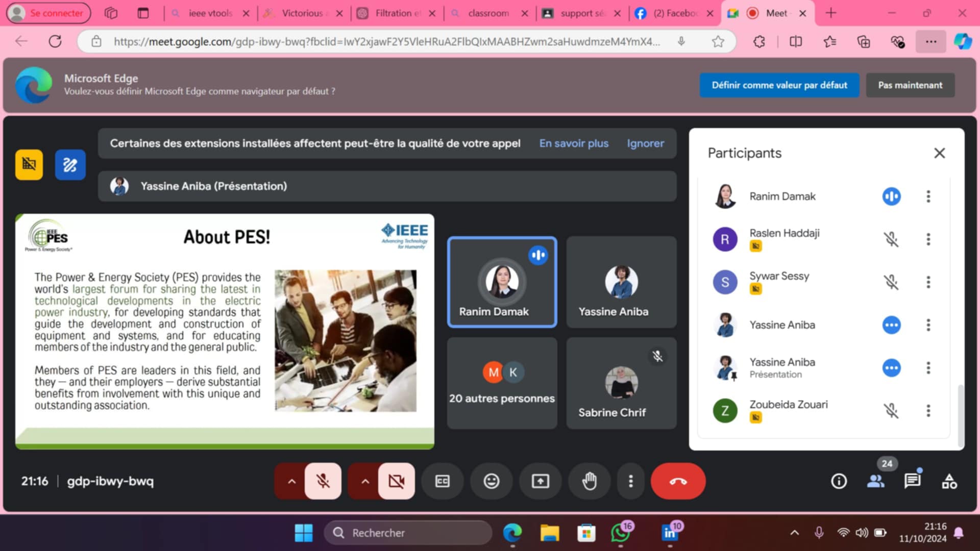Open LinkedIn from the taskbar
Screen dimensions: 980x551
[670, 533]
